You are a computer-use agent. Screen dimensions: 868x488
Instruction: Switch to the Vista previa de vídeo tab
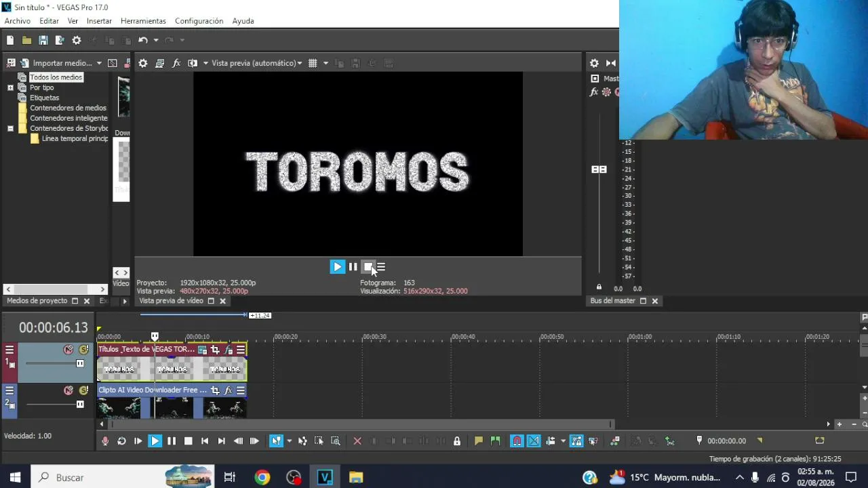(x=171, y=301)
